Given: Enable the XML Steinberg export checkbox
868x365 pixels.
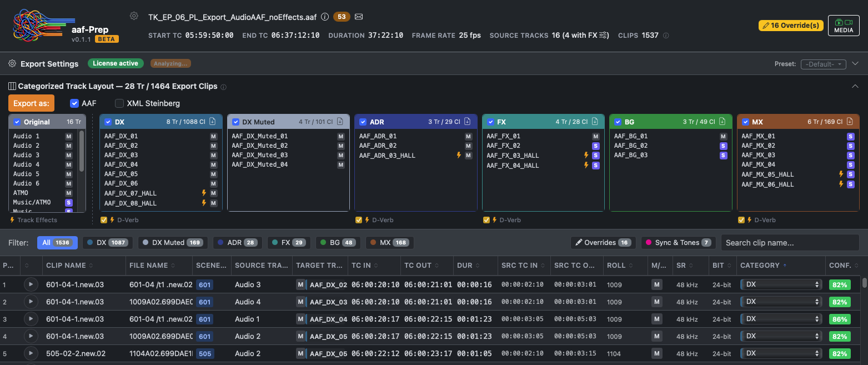Looking at the screenshot, I should (119, 103).
